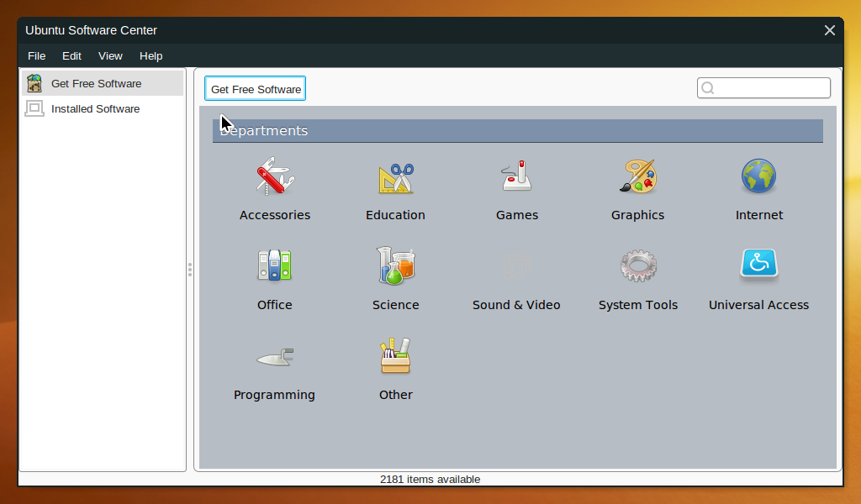This screenshot has height=504, width=861.
Task: Click the Ubuntu Software Center title bar text
Action: point(91,30)
